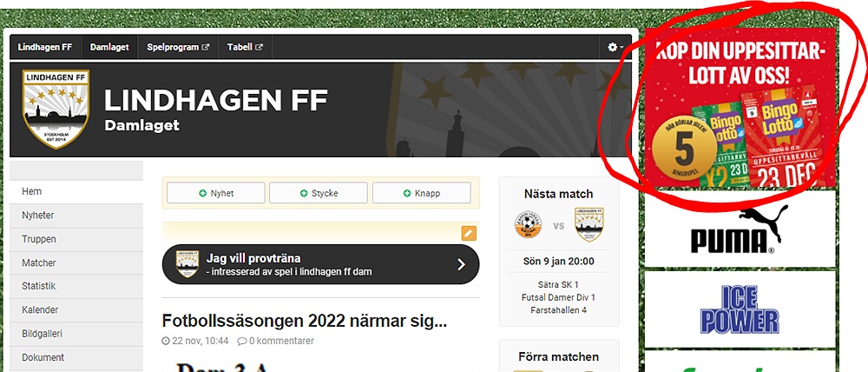This screenshot has height=372, width=868.
Task: Click the orange pencil edit icon
Action: tap(469, 234)
